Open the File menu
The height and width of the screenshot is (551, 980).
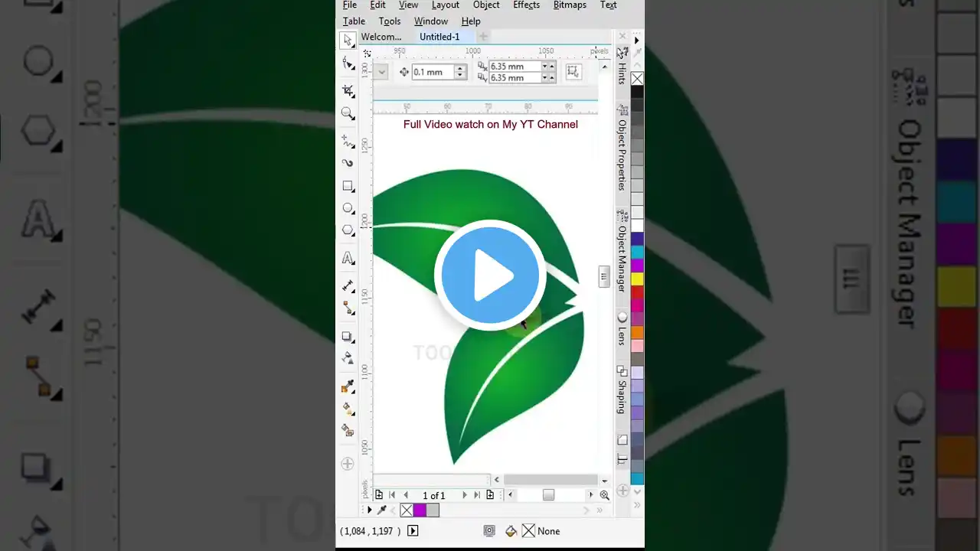pos(350,5)
